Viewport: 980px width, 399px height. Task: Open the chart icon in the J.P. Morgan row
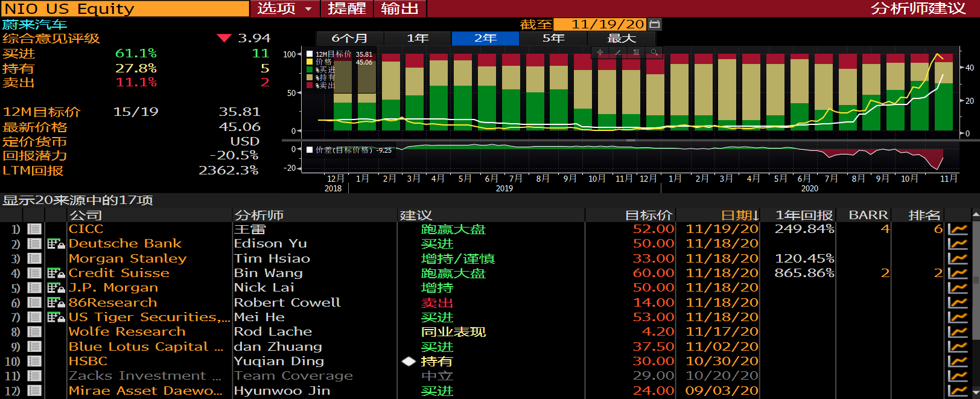pos(958,288)
